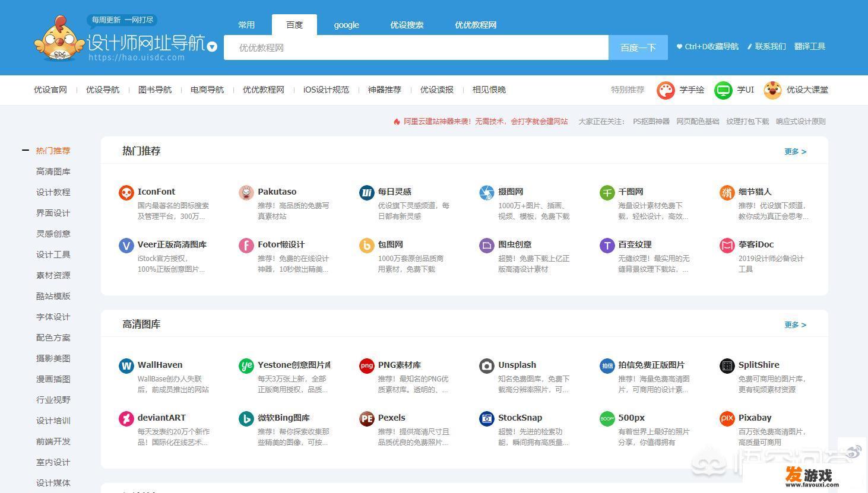Click Ctrl+D收藏导航 link

(708, 46)
